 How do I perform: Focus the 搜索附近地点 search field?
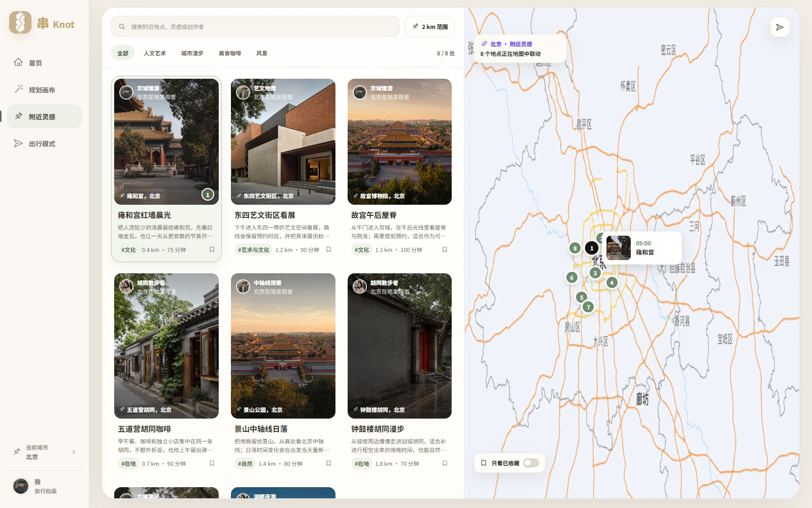(x=255, y=26)
